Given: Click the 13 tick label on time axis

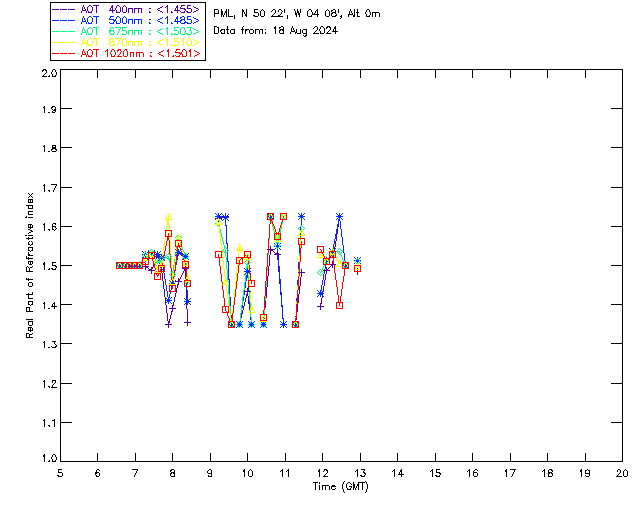Looking at the screenshot, I should click(x=360, y=473).
